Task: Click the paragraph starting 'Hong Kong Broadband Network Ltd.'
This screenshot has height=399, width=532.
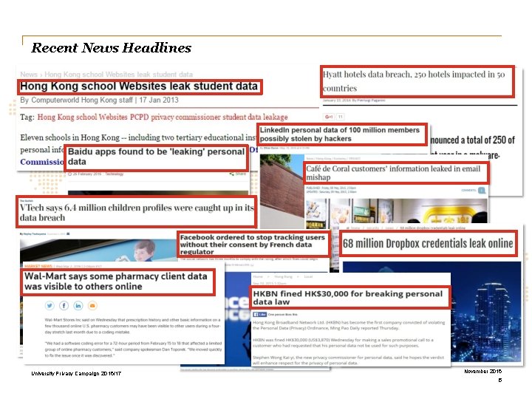Action: click(349, 325)
